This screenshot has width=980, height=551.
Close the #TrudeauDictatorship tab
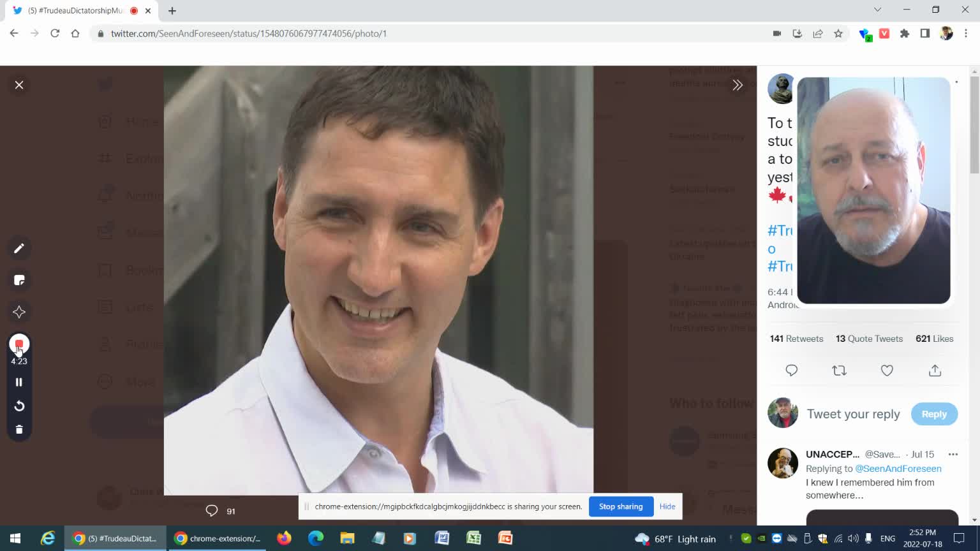point(148,10)
